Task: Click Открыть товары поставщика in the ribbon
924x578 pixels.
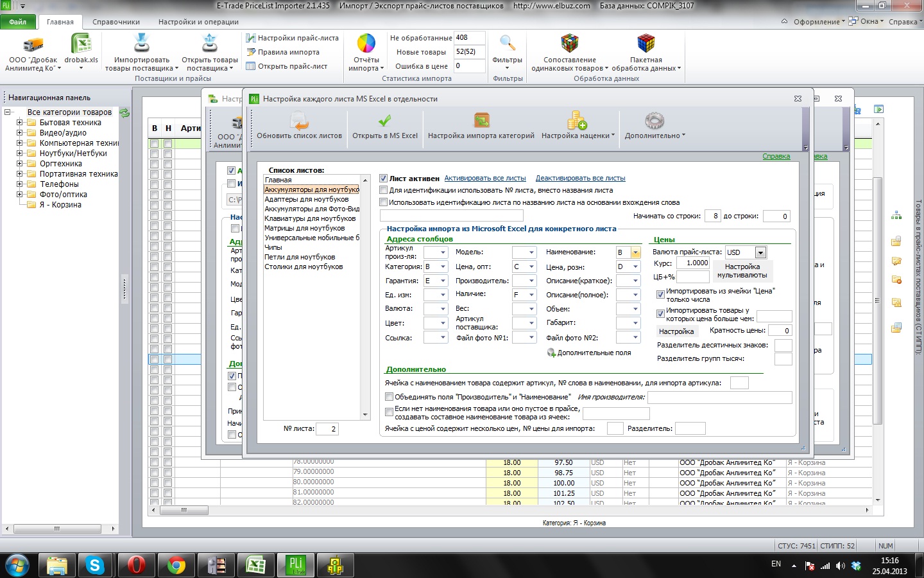Action: [x=209, y=53]
